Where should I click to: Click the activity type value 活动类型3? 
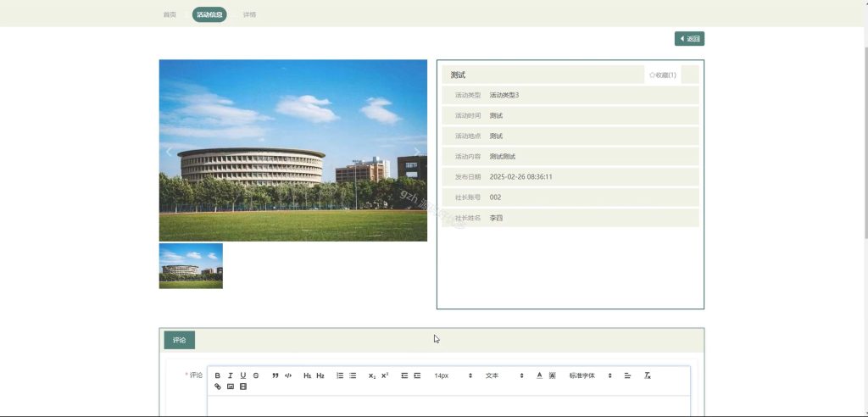(x=504, y=95)
